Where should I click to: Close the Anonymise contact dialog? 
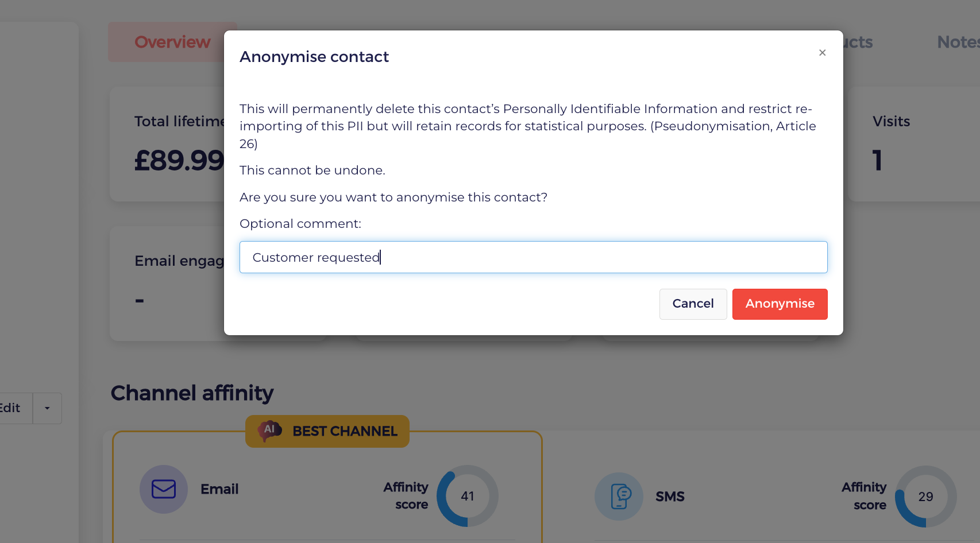coord(822,53)
